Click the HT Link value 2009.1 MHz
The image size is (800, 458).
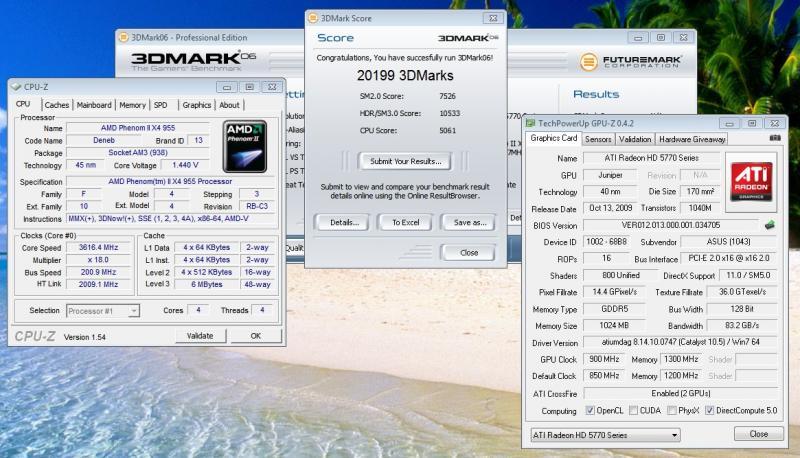click(98, 284)
